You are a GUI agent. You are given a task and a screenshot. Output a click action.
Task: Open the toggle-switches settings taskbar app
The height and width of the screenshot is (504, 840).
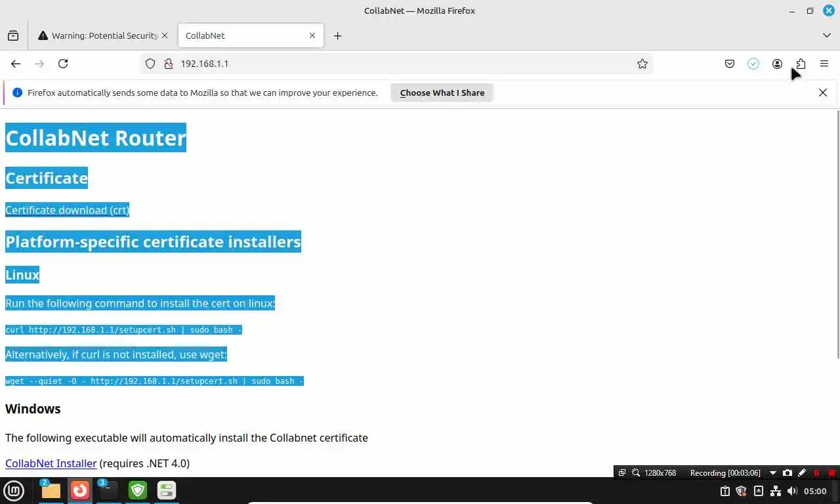click(167, 490)
